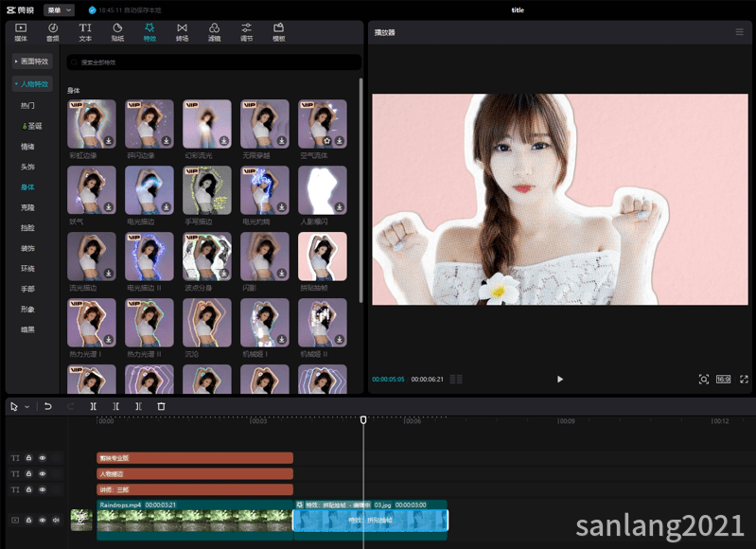This screenshot has width=756, height=549.
Task: Select the 拼贴抽帧 effect thumbnail
Action: (x=323, y=257)
